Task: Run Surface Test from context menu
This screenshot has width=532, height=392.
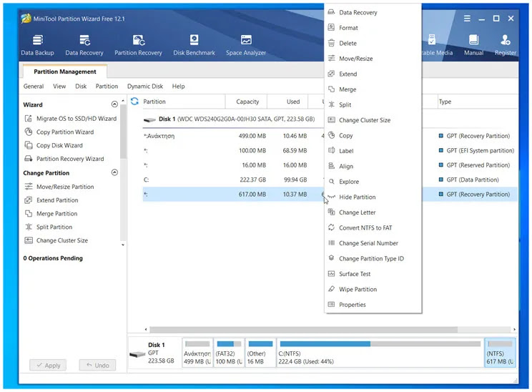Action: coord(373,274)
